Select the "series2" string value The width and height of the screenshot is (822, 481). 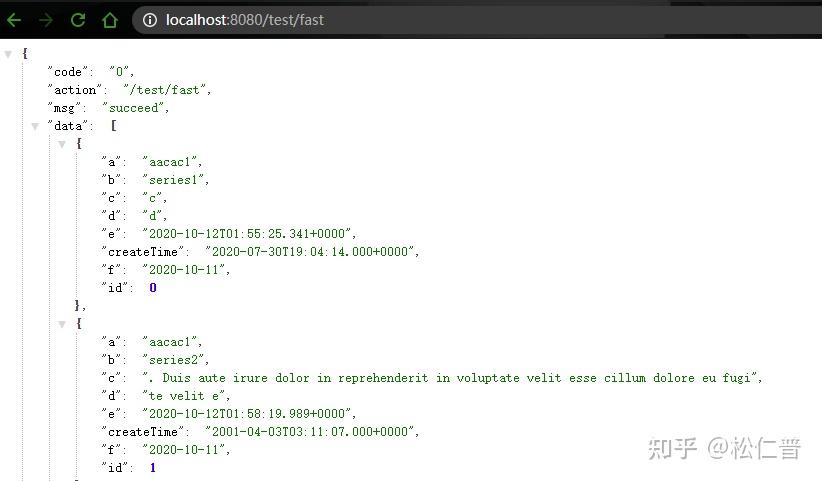pyautogui.click(x=176, y=360)
